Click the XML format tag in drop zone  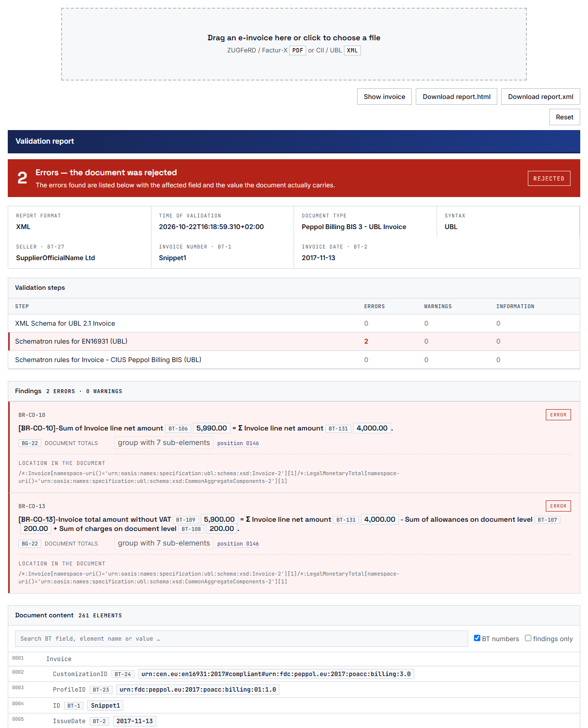[x=352, y=50]
